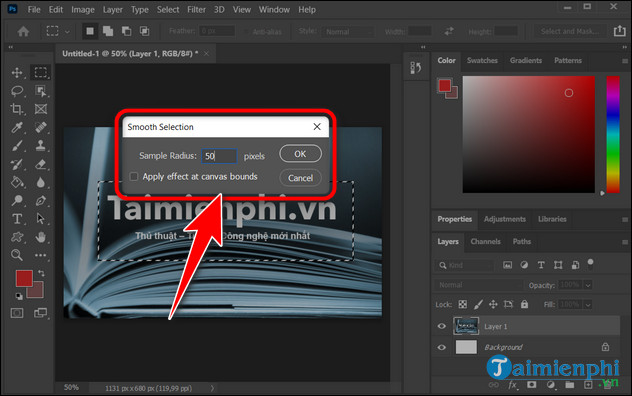Open the blending mode Normal dropdown
Viewport: 632px width, 396px height.
pos(478,285)
